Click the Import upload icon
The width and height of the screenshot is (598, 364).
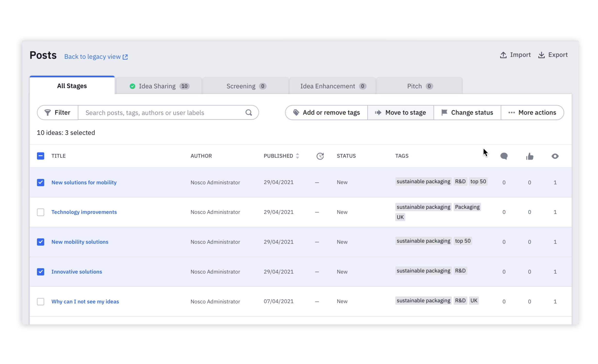click(x=503, y=55)
